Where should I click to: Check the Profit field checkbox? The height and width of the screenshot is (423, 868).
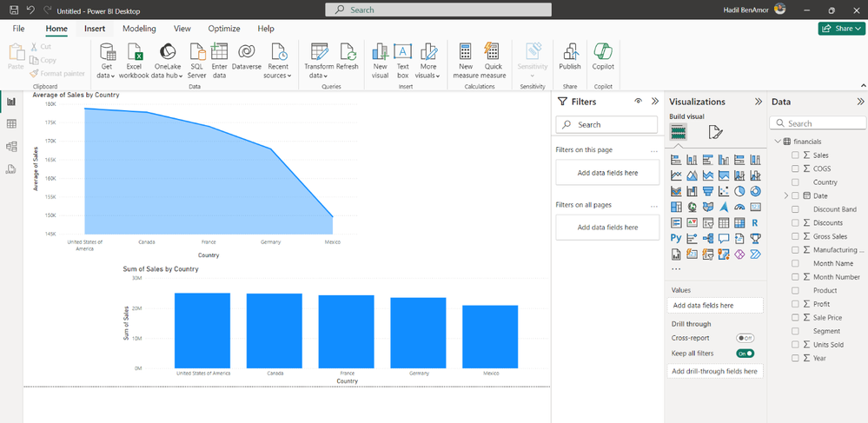pos(795,304)
